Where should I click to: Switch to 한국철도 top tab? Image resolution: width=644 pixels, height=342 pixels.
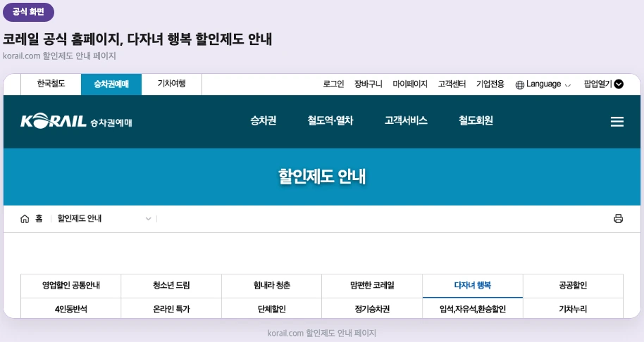click(51, 84)
